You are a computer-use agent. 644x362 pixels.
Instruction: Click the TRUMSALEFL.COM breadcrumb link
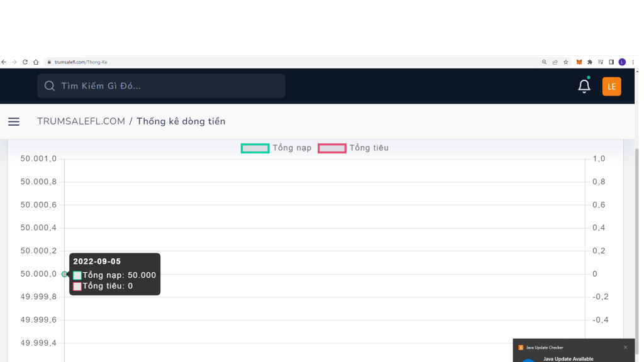pos(81,121)
